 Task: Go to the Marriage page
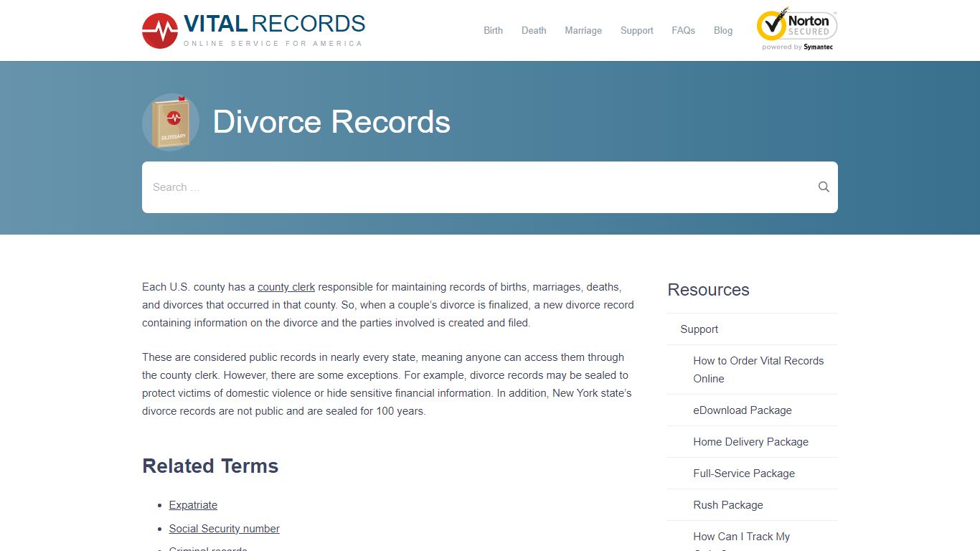pos(583,30)
